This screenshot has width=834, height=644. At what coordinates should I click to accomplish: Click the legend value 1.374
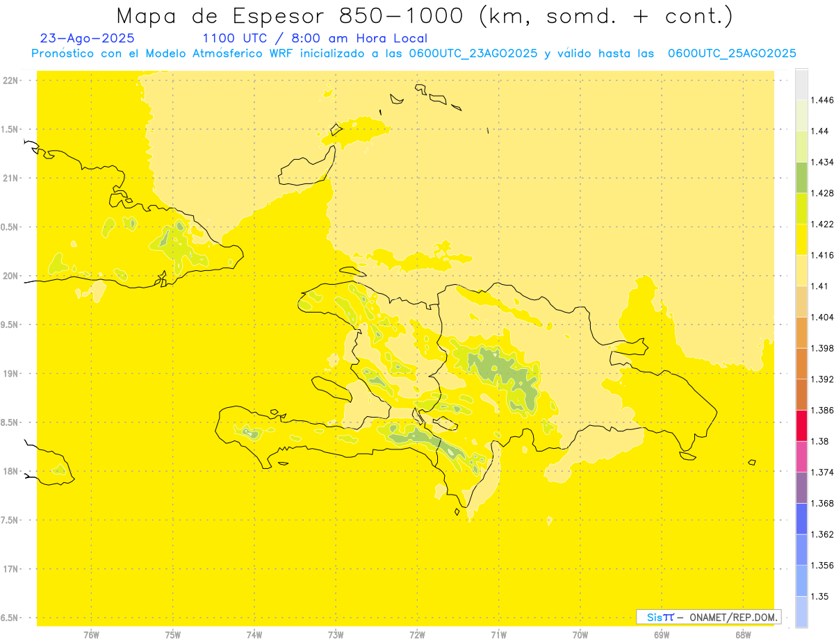click(822, 472)
